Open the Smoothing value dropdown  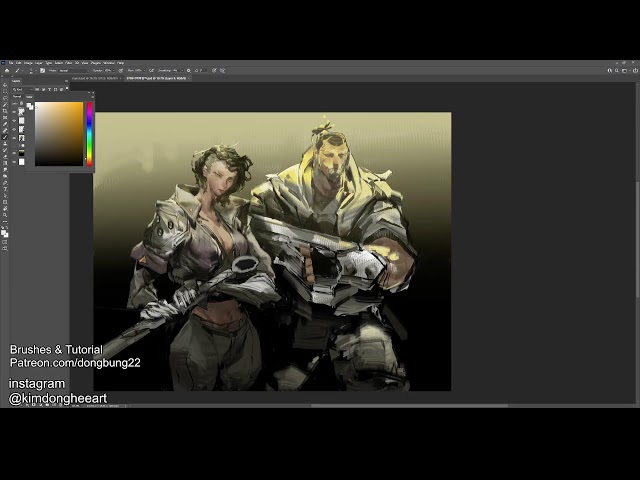182,71
